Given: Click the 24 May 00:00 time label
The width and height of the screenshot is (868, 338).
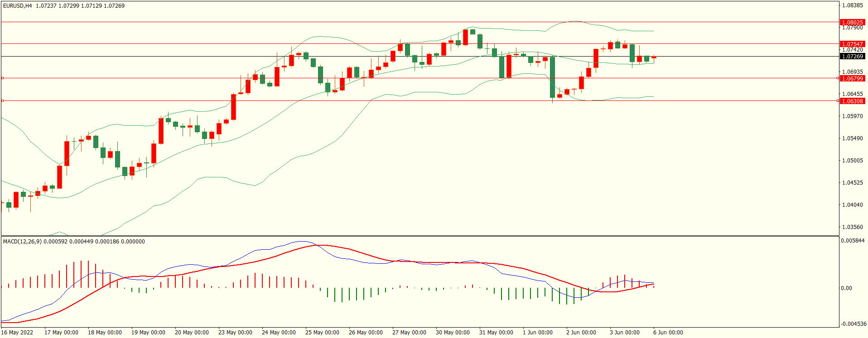Looking at the screenshot, I should coord(279,333).
